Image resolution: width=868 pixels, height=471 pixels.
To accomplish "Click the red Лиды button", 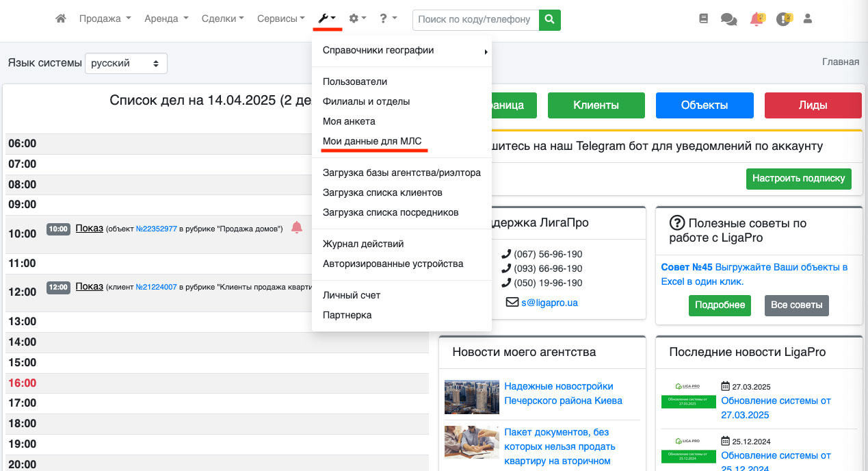I will coord(813,105).
